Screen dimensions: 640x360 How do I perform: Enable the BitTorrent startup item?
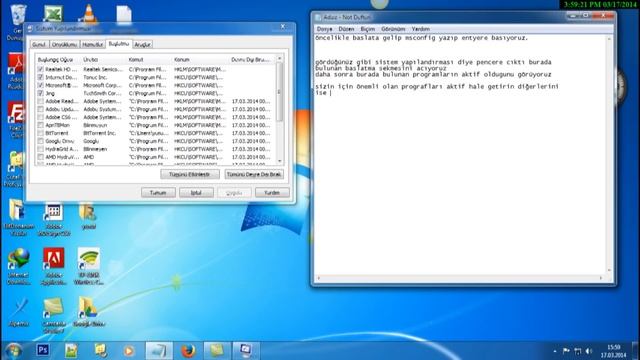pyautogui.click(x=40, y=133)
